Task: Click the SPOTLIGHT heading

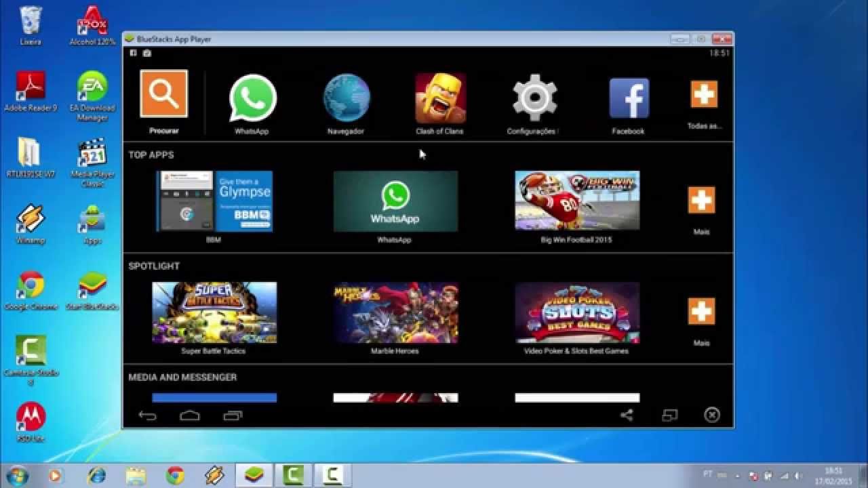Action: click(154, 266)
